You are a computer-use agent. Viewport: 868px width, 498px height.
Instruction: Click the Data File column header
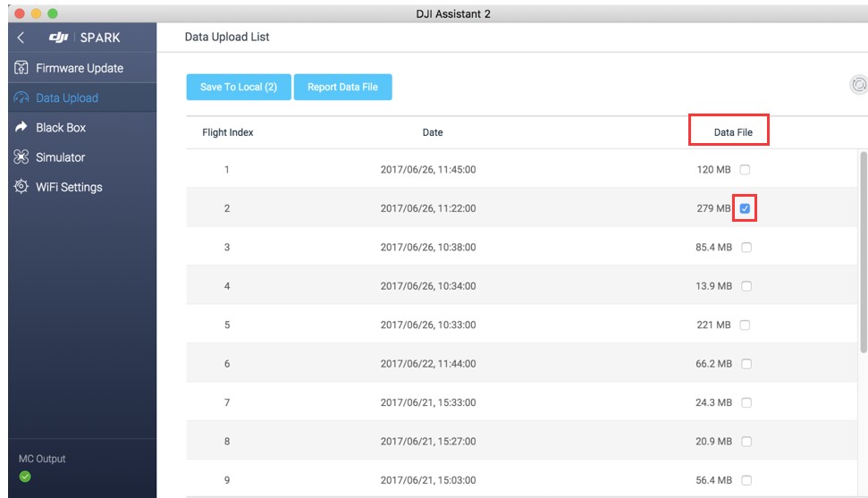(733, 132)
